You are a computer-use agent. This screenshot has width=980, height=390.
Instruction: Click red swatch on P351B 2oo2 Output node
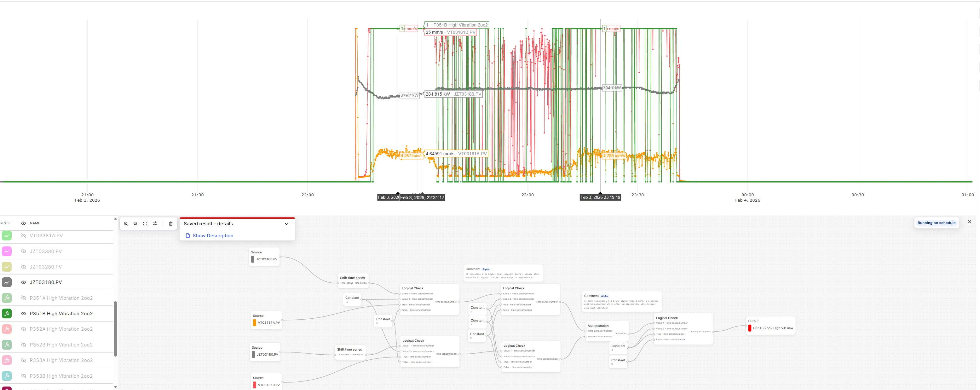coord(749,328)
